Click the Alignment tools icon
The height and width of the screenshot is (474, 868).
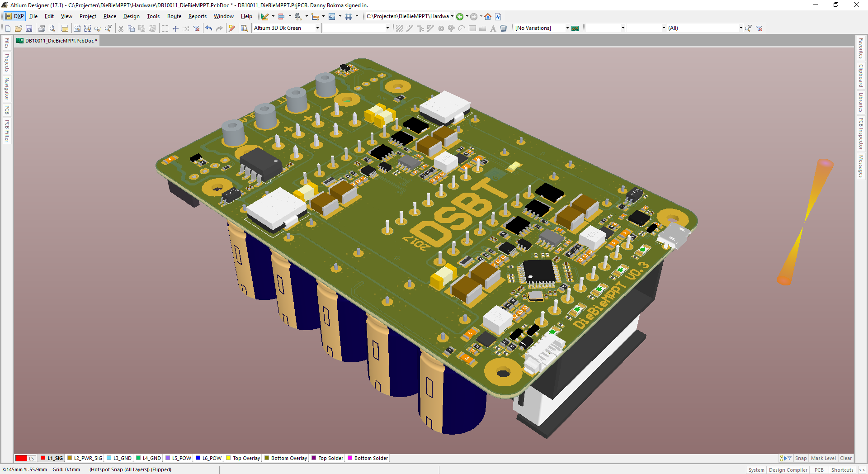(x=281, y=17)
